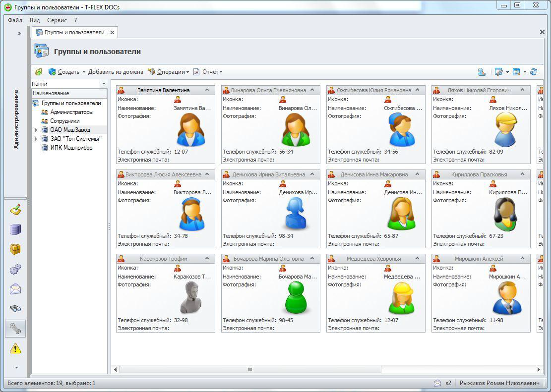The width and height of the screenshot is (551, 392).
Task: Click the binoculars search icon in sidebar
Action: pyautogui.click(x=15, y=308)
